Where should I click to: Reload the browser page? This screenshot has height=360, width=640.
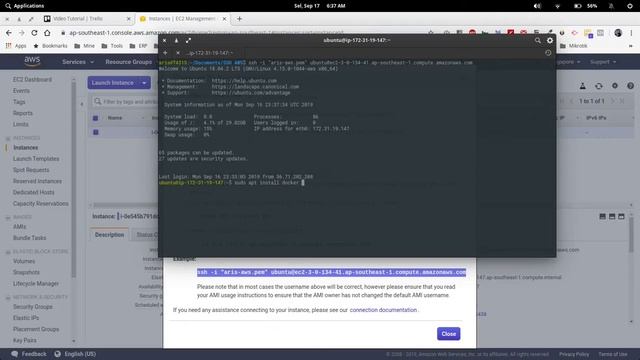click(34, 33)
